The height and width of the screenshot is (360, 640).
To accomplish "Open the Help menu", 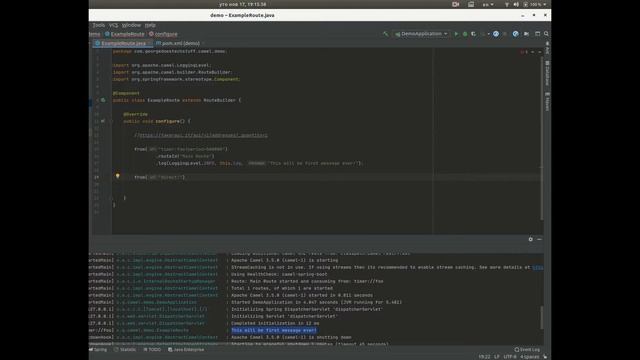I will click(150, 25).
